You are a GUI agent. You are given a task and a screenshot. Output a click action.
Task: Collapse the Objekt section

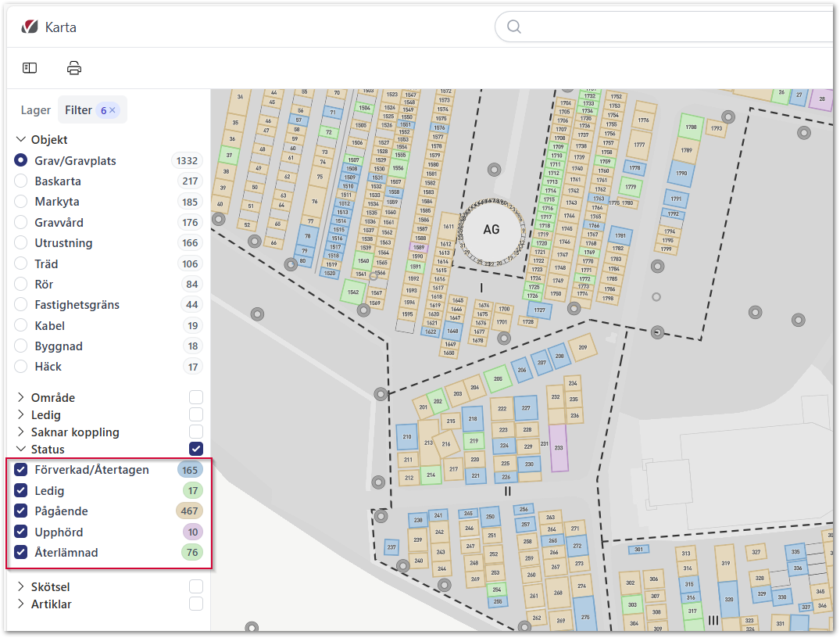[x=20, y=140]
